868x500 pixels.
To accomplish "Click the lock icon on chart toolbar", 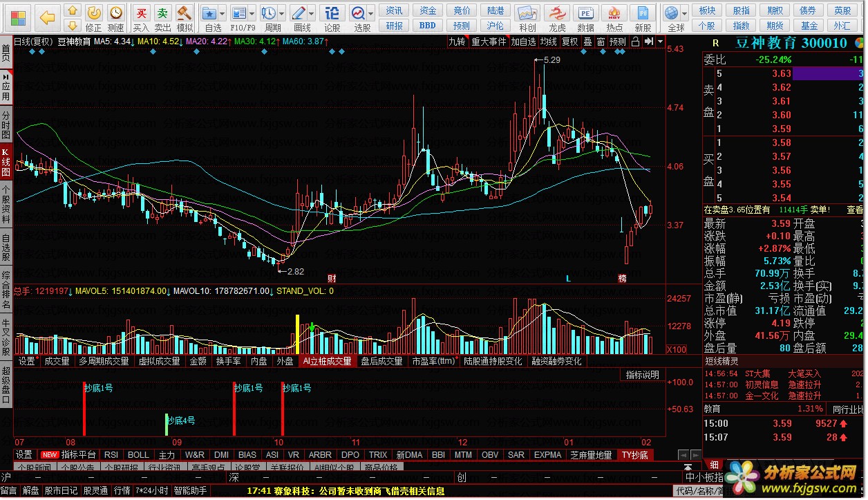I will [636, 41].
